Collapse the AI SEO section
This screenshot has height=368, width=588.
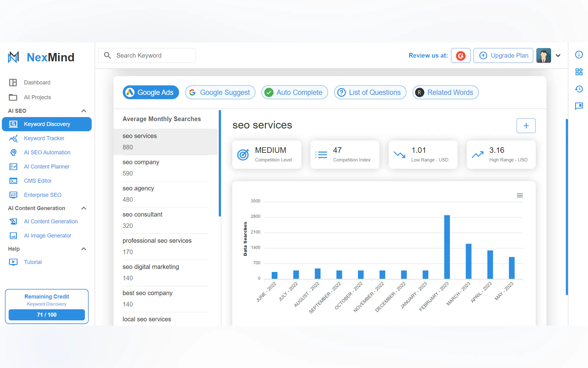point(84,111)
